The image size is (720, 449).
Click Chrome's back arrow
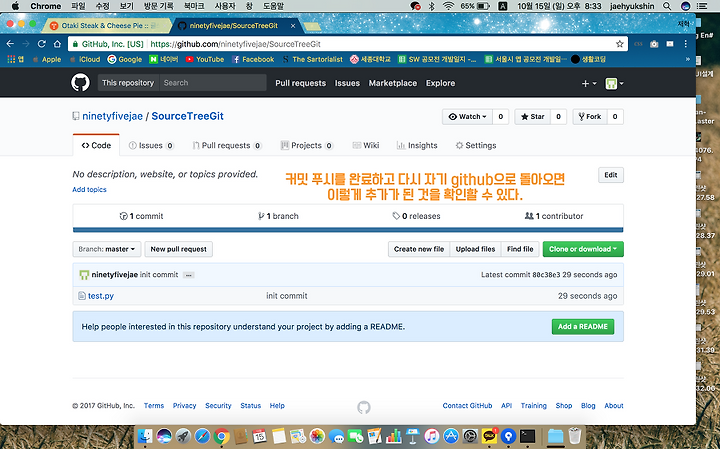(x=10, y=44)
